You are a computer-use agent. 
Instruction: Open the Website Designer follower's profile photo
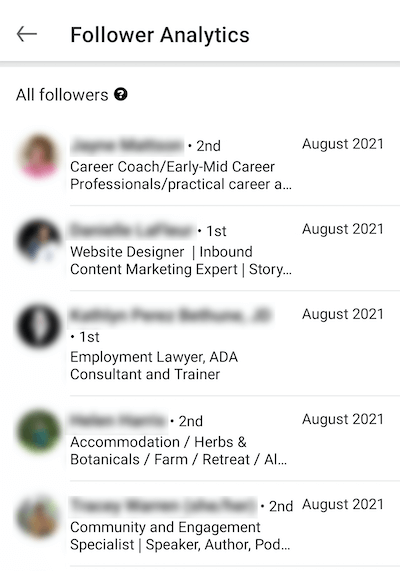click(x=39, y=241)
